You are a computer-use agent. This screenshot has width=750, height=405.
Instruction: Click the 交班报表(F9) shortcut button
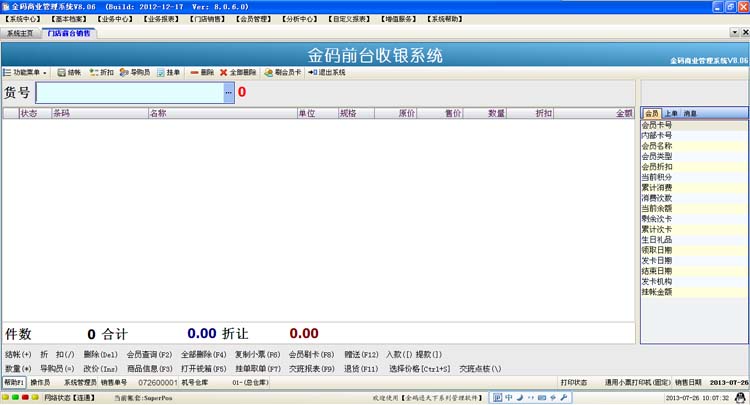pyautogui.click(x=311, y=369)
